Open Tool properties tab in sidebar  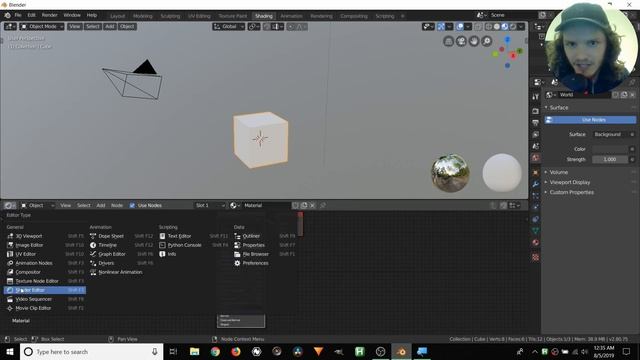pyautogui.click(x=536, y=97)
